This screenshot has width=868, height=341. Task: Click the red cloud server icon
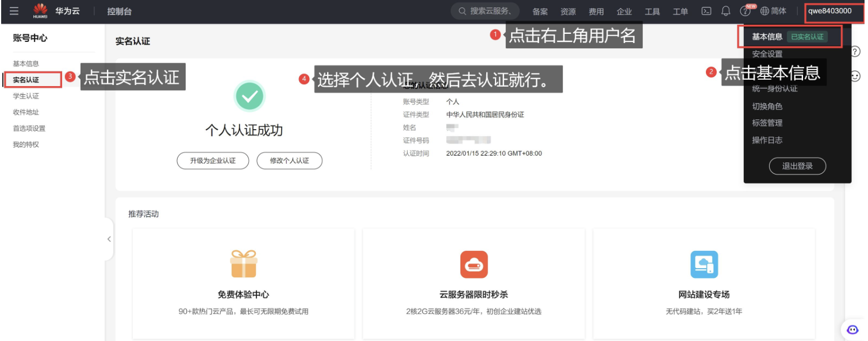[x=474, y=265]
